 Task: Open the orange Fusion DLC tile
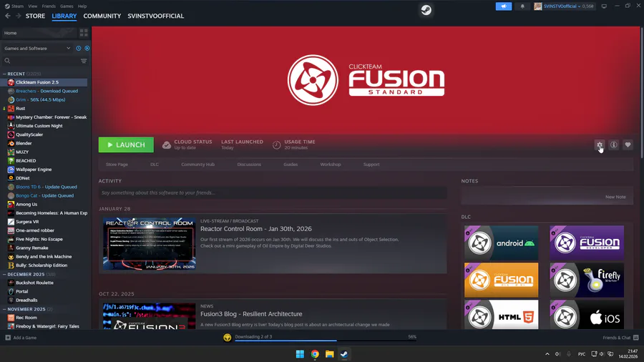[x=501, y=280]
